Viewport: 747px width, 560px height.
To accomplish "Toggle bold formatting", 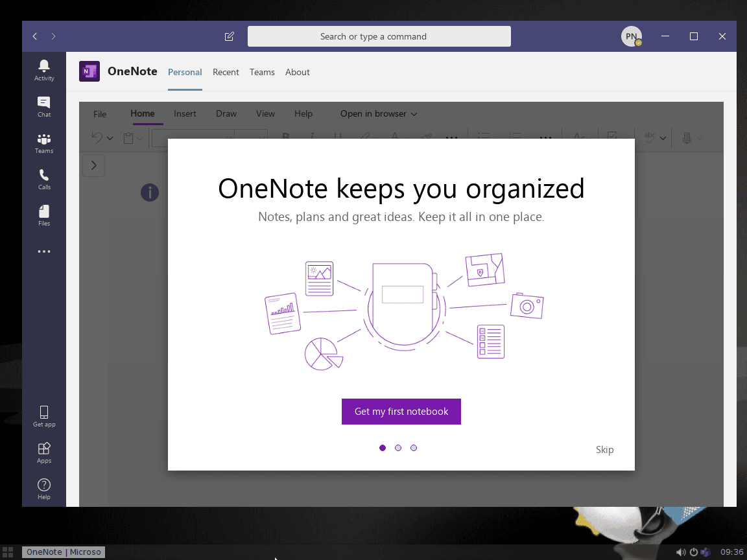I will click(285, 137).
